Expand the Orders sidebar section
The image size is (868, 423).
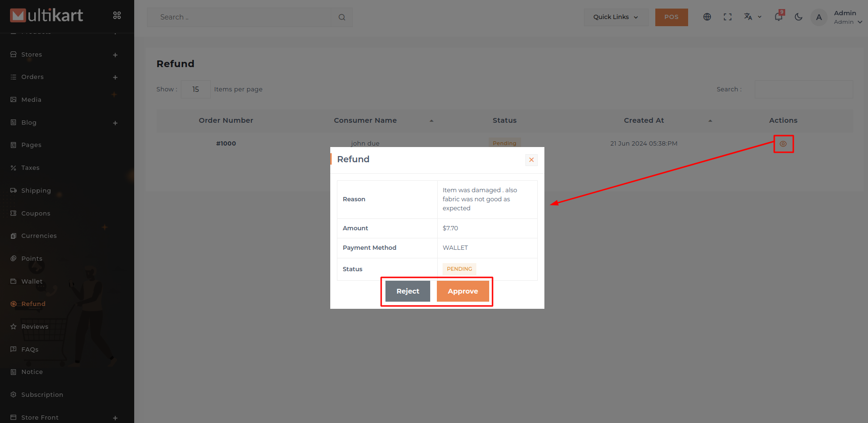click(x=115, y=77)
